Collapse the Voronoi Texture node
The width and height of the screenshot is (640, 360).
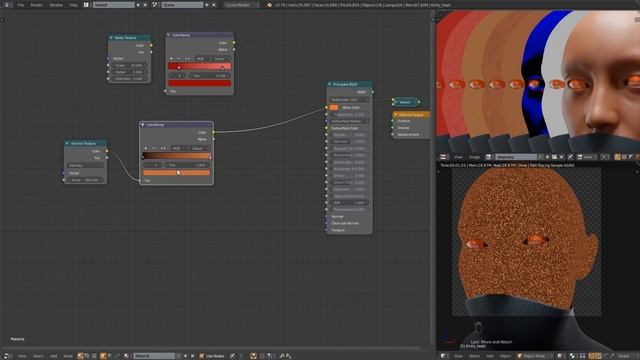[x=67, y=143]
